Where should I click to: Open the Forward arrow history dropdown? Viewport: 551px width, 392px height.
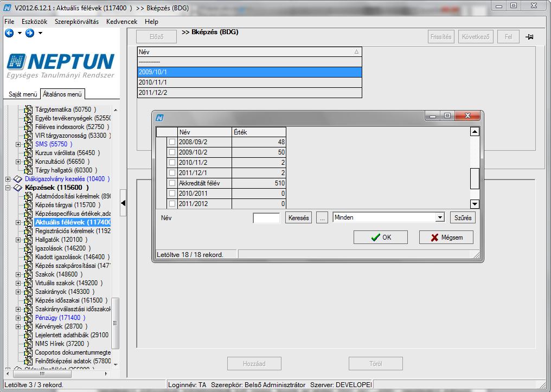point(41,33)
